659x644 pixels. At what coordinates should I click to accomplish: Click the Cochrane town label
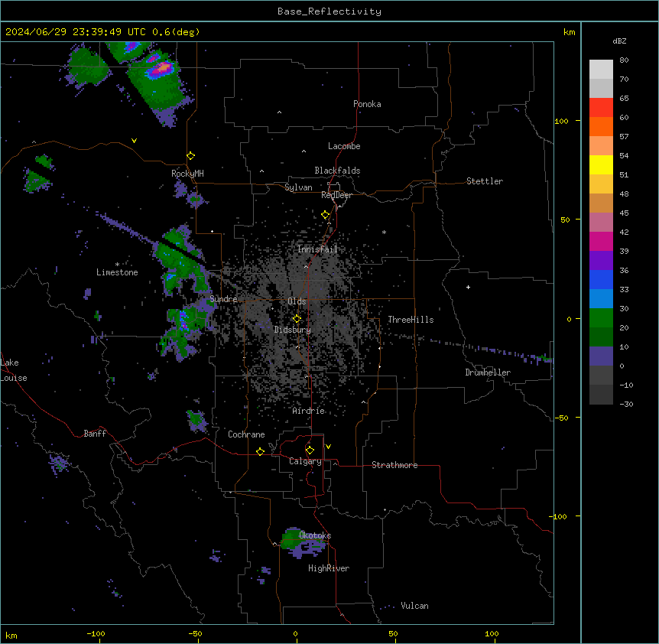[246, 434]
